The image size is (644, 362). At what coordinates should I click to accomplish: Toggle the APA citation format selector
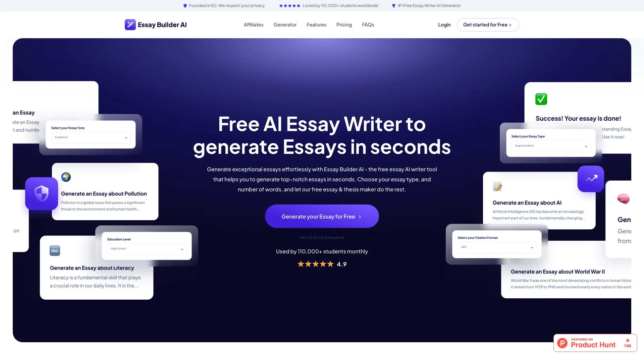(x=497, y=247)
